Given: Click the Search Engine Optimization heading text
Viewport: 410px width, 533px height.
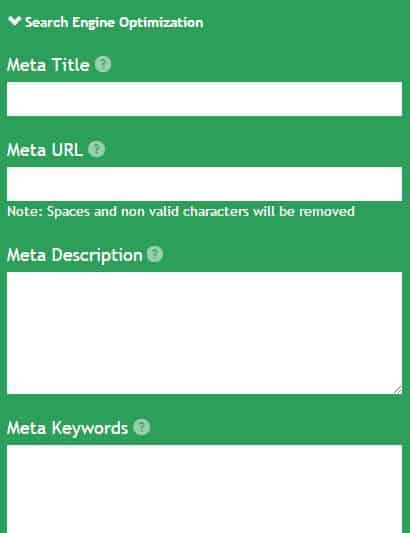Looking at the screenshot, I should [x=114, y=22].
